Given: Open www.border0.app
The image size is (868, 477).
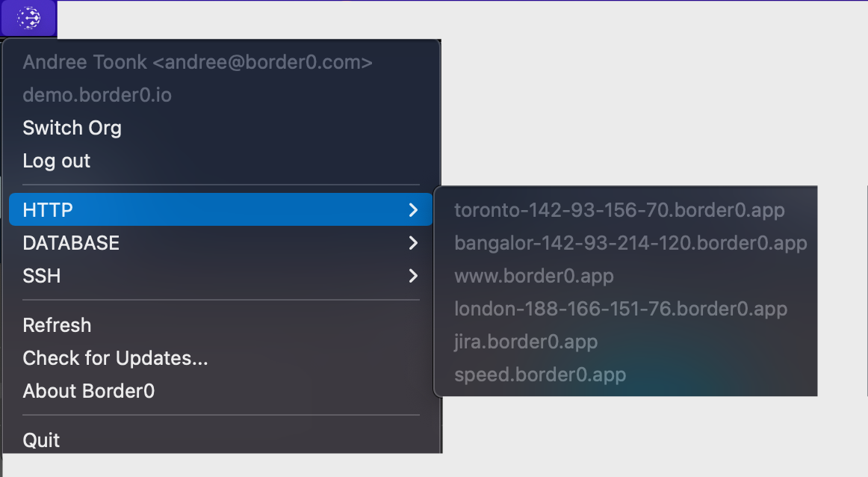Looking at the screenshot, I should tap(534, 276).
